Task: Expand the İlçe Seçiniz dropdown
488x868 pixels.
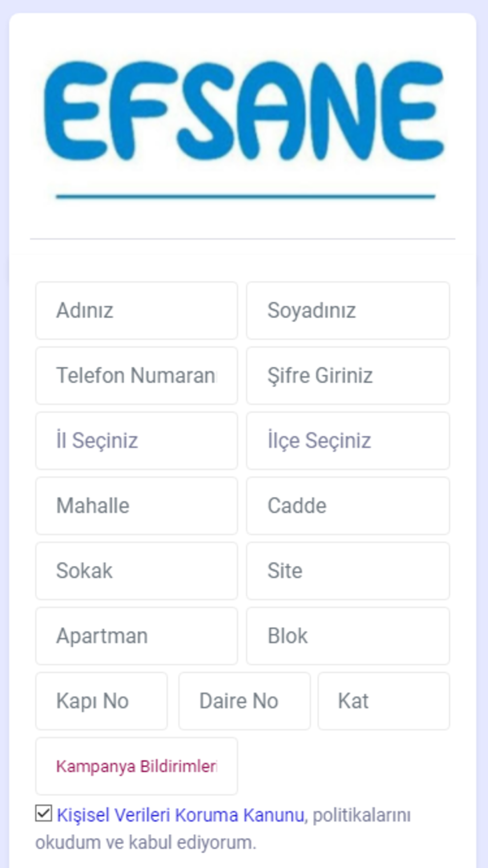Action: point(348,440)
